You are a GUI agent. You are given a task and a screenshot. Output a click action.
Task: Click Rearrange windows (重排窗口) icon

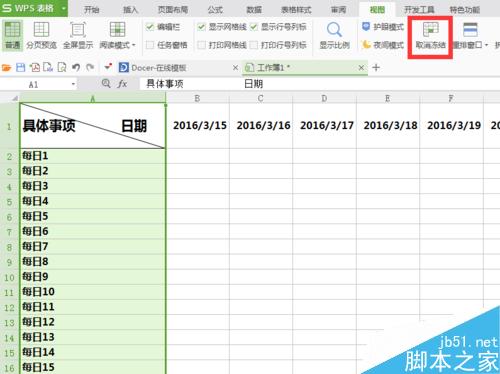pos(470,30)
